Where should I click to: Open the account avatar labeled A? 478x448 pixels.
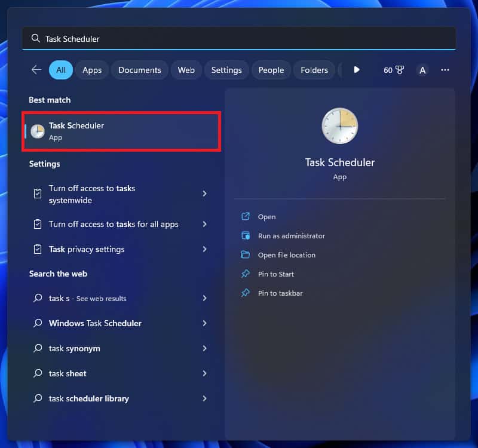click(x=422, y=70)
